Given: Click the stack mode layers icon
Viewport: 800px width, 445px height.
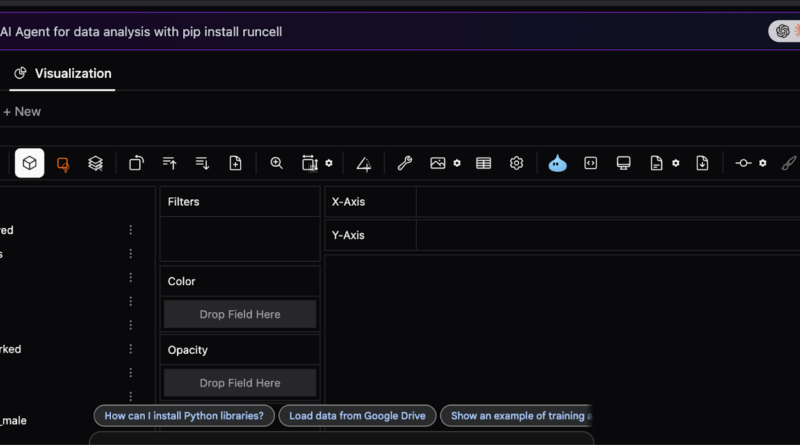Looking at the screenshot, I should coord(95,163).
